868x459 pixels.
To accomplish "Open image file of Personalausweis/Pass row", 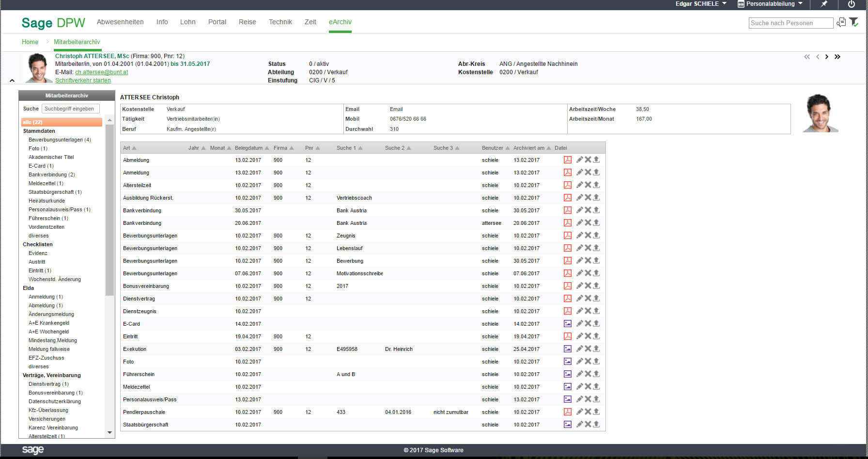I will (x=567, y=399).
